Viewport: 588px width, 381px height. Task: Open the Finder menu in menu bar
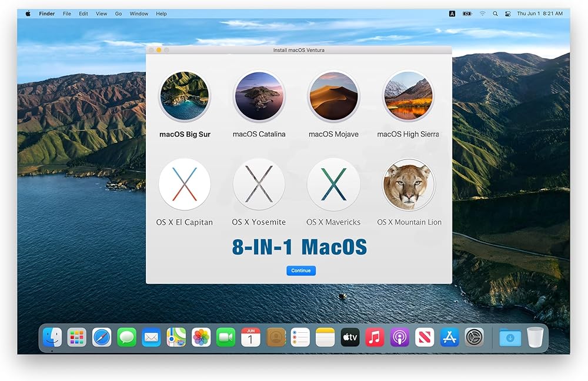coord(47,14)
